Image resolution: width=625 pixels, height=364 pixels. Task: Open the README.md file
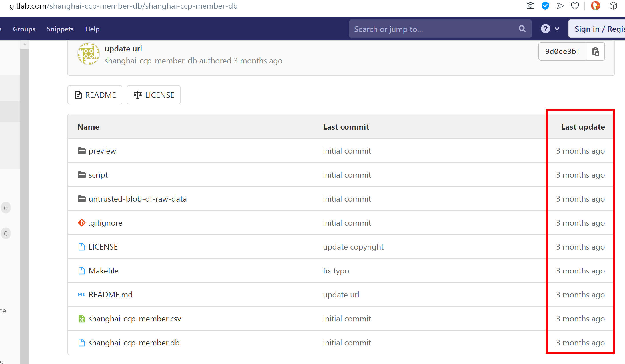111,295
